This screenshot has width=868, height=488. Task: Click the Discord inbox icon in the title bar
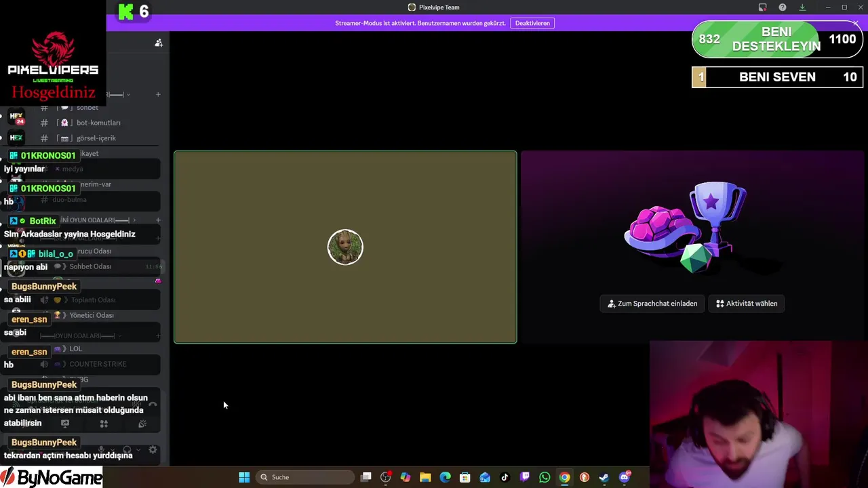coord(763,7)
